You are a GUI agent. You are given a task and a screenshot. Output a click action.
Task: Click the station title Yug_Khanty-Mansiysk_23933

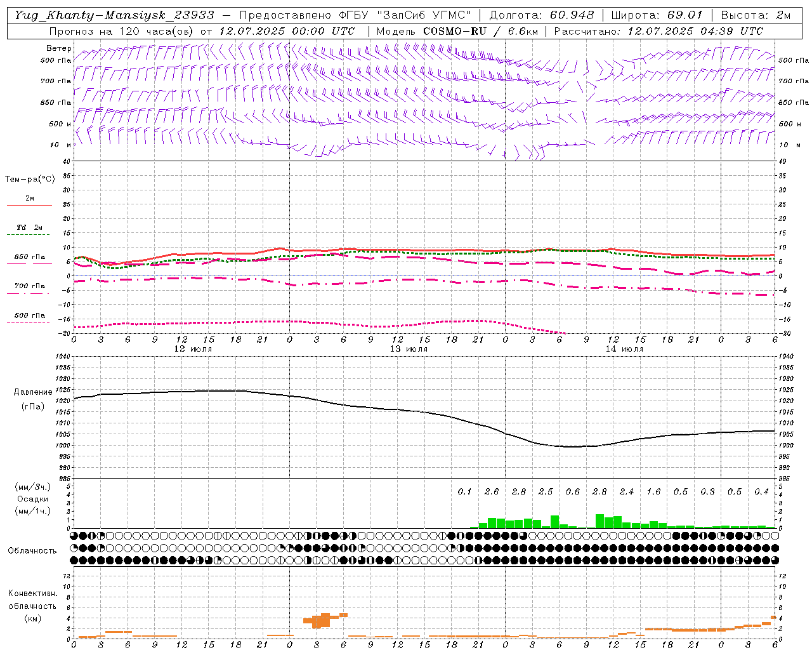[x=115, y=15]
